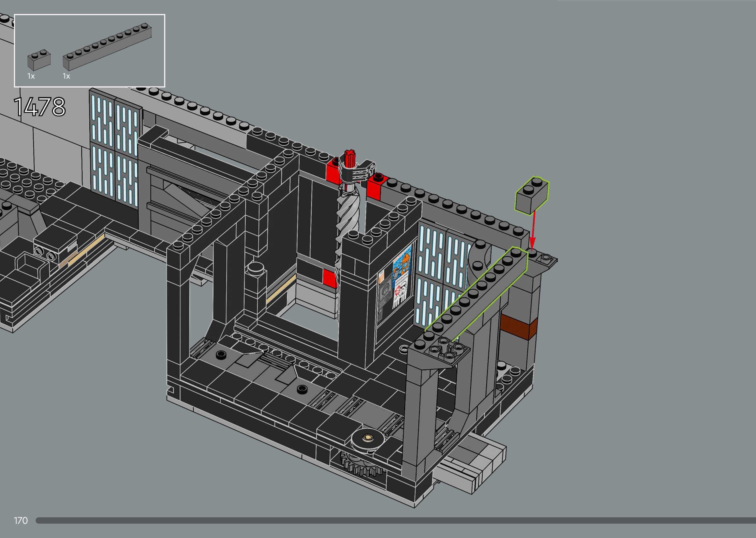Click the page number 170
Screen dimensions: 756x538
(x=21, y=520)
